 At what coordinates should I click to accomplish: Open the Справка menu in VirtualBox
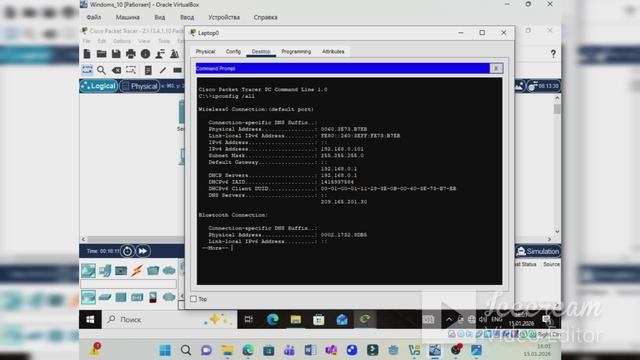click(x=265, y=18)
